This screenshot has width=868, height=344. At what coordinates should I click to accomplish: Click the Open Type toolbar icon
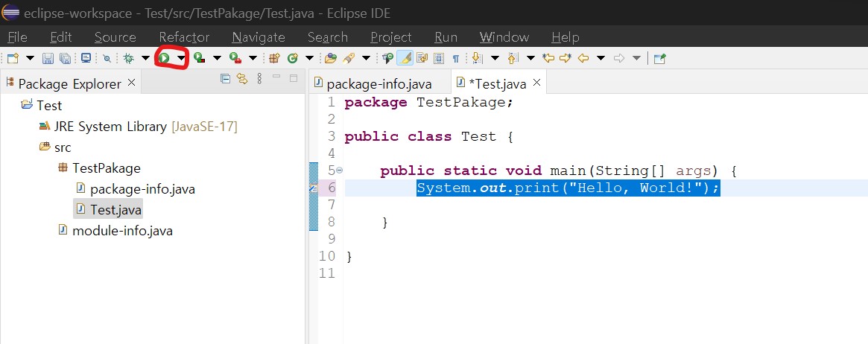pyautogui.click(x=331, y=58)
